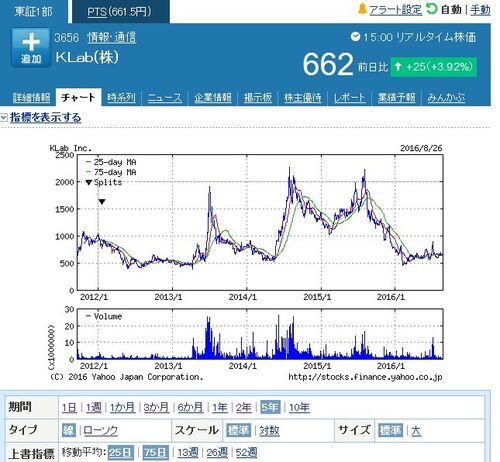Click the plus 追加 add-to-portfolio button
The image size is (500, 462).
tap(31, 48)
